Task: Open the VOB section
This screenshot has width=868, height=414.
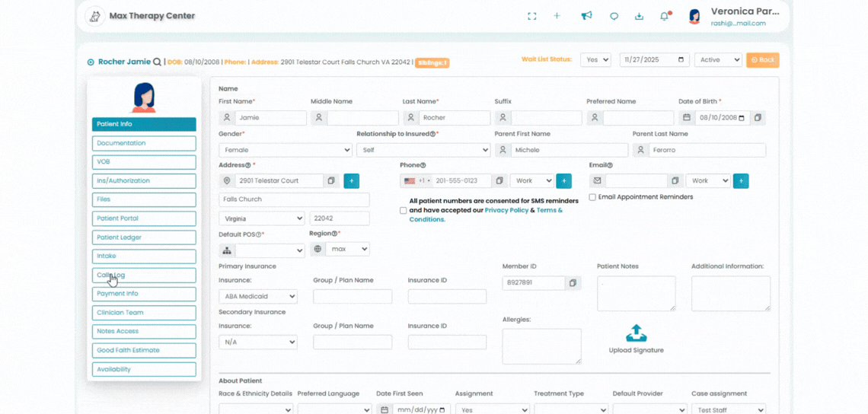Action: pos(144,162)
